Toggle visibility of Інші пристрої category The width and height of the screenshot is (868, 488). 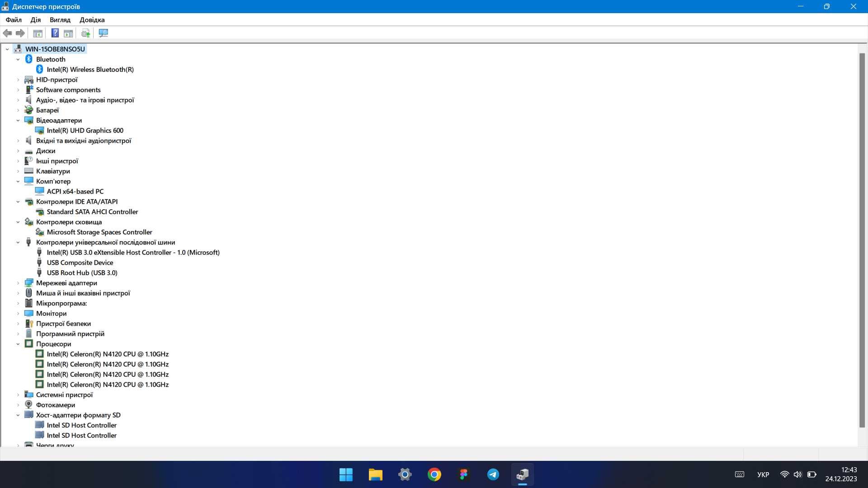coord(19,161)
